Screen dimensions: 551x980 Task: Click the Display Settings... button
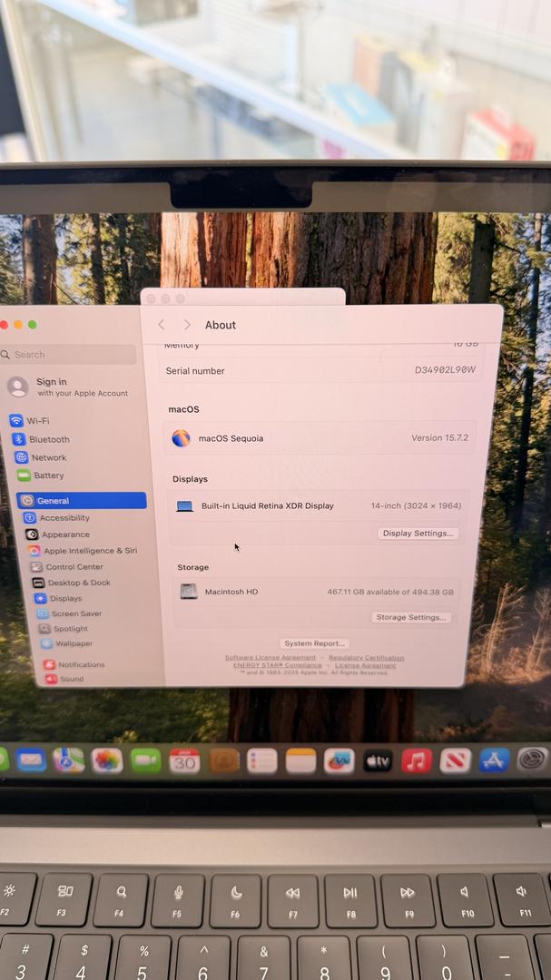coord(418,534)
